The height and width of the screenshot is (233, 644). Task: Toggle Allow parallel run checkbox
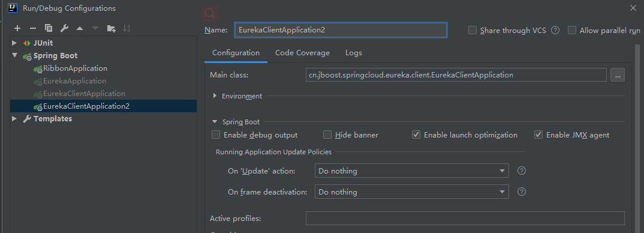571,30
